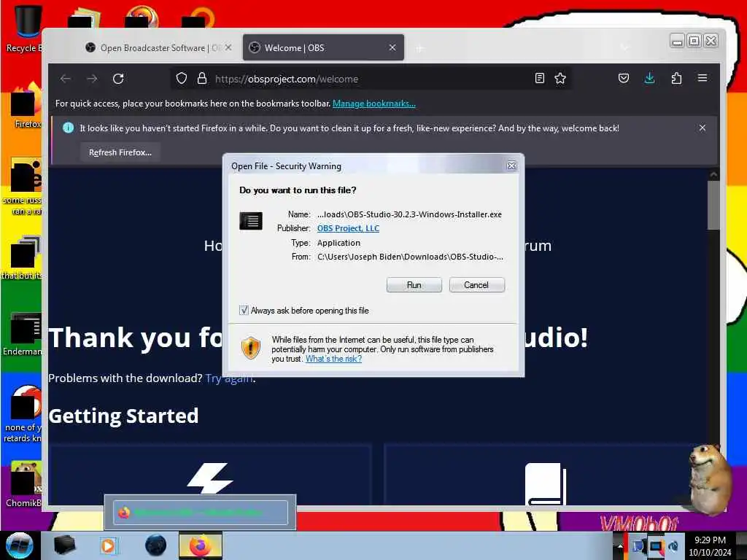Select the Recycle Bin desktop icon
747x560 pixels.
[23, 28]
